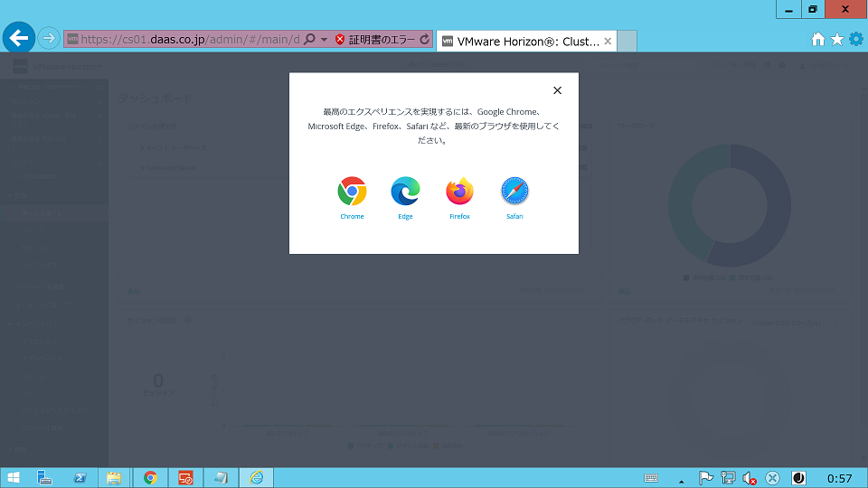The height and width of the screenshot is (488, 868).
Task: Open the browser Home icon
Action: click(817, 39)
